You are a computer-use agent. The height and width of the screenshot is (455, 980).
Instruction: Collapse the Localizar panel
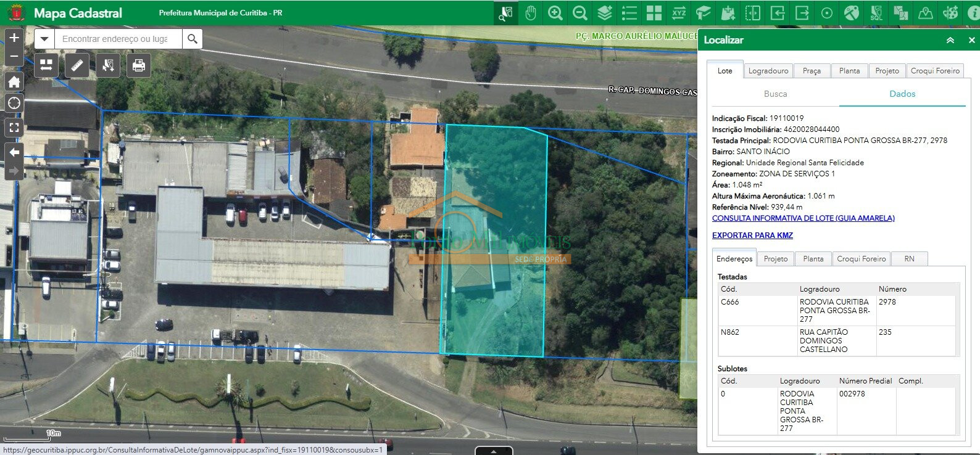click(950, 40)
